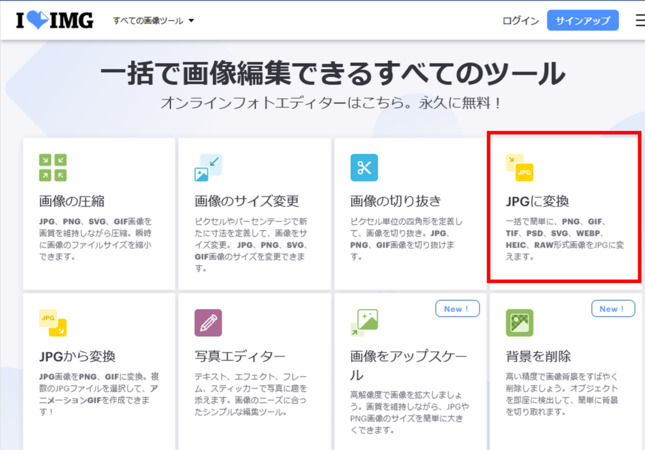Image resolution: width=645 pixels, height=450 pixels.
Task: Select the JPGから変換 tool title
Action: (77, 356)
